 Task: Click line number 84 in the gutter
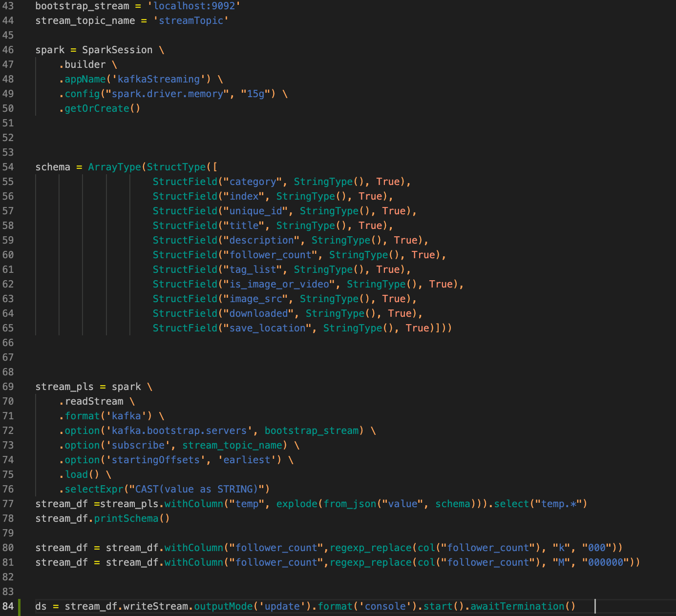(8, 606)
